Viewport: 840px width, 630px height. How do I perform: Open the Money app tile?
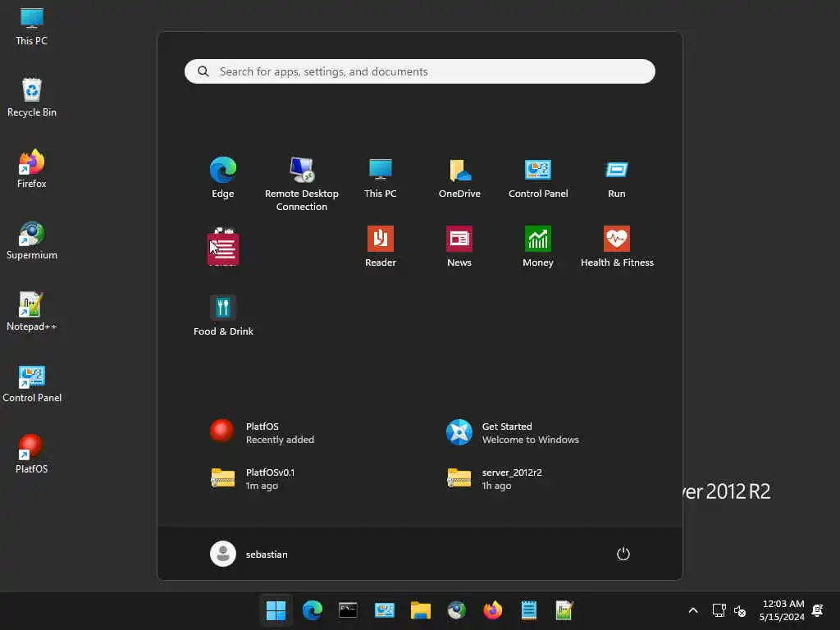538,246
